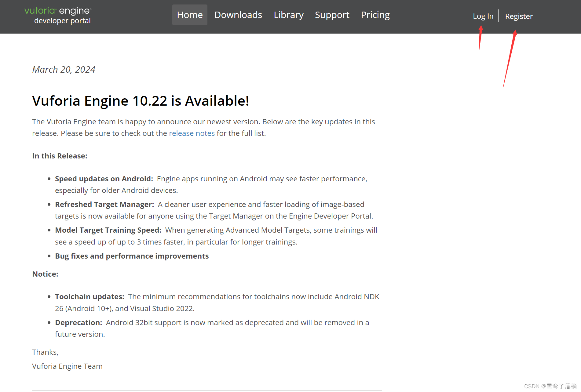Select the 'Speed updates on Android:' bullet text

pos(104,179)
